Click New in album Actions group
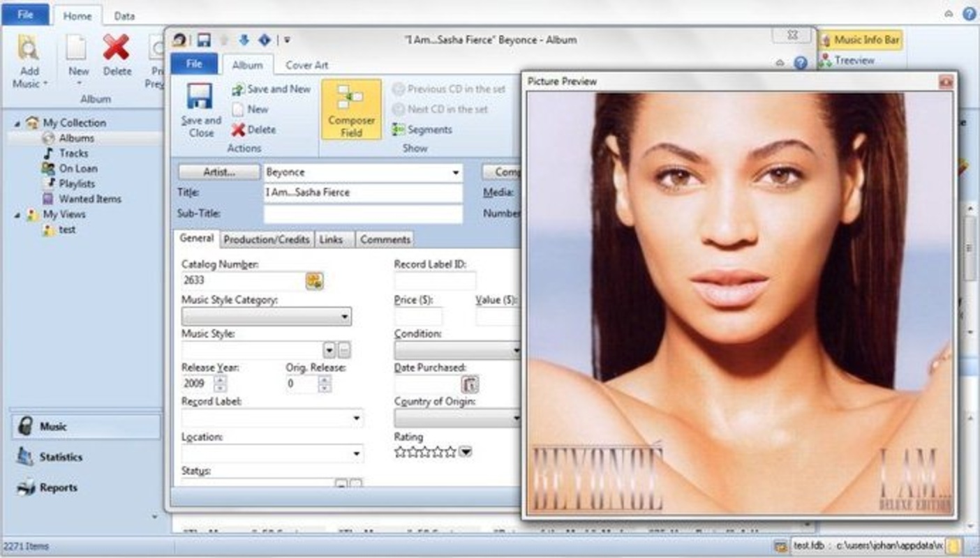The width and height of the screenshot is (980, 558). (x=250, y=110)
